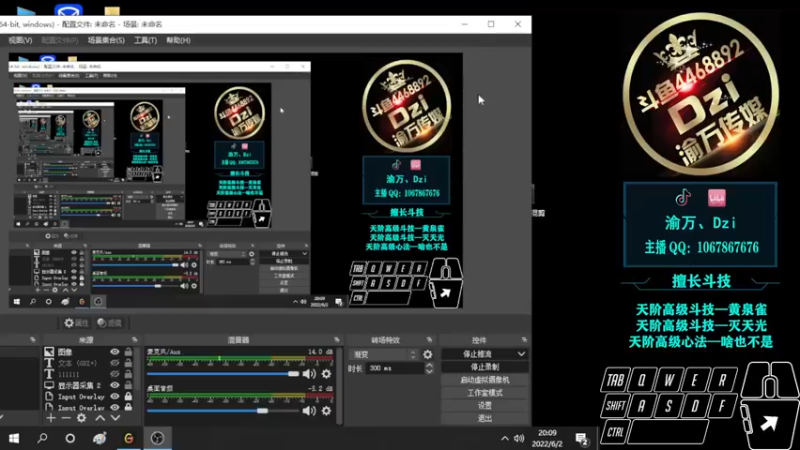Click the 300 ms duration field

tap(394, 368)
